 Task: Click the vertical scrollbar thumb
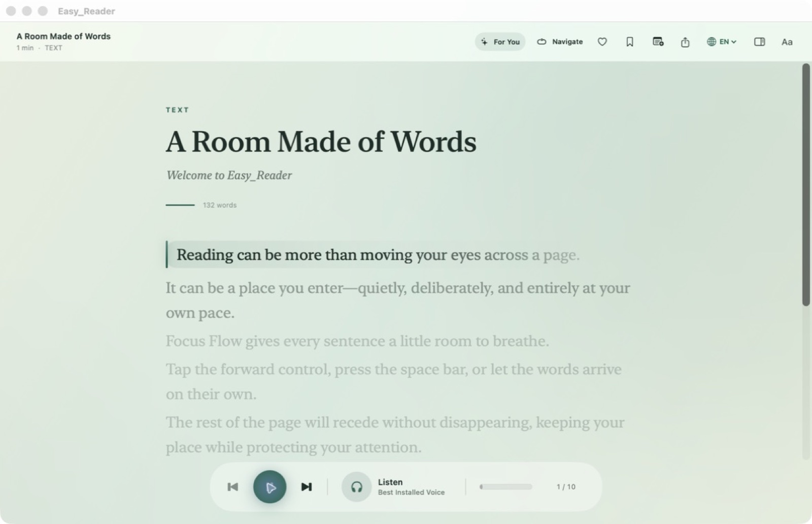(x=806, y=185)
